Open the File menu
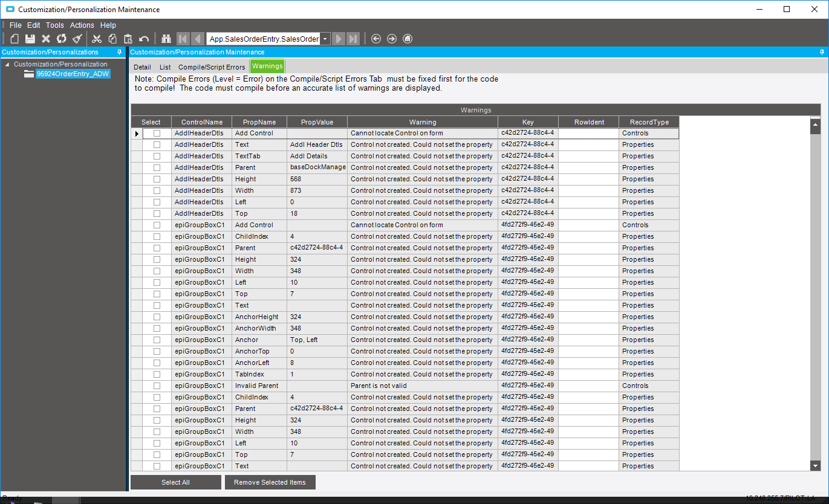 click(x=15, y=25)
